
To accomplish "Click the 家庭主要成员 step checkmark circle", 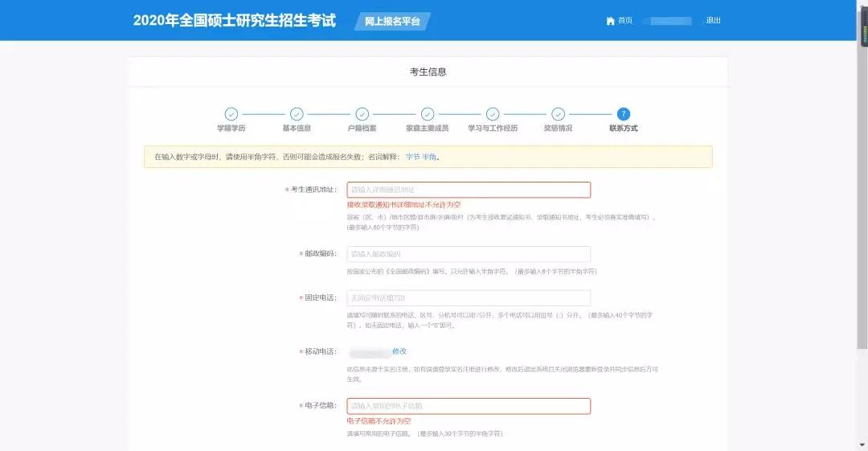I will tap(428, 113).
